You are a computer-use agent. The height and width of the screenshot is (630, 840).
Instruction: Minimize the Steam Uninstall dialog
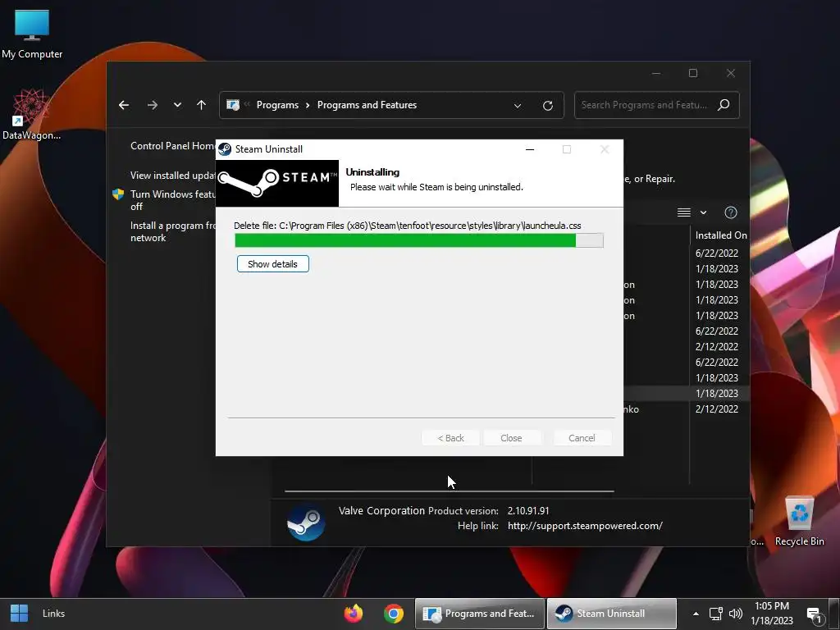[530, 149]
